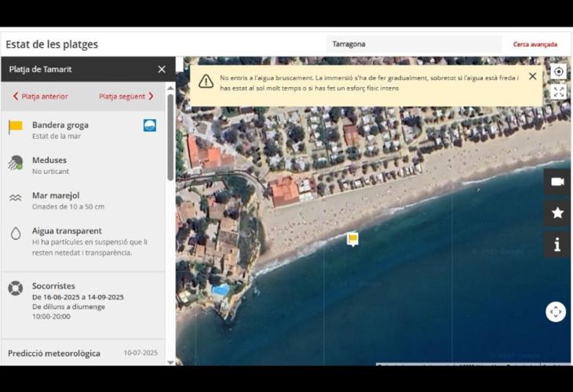Click the blue quality badge beside Bandera groga
Viewport: 573px width, 392px height.
tap(150, 125)
